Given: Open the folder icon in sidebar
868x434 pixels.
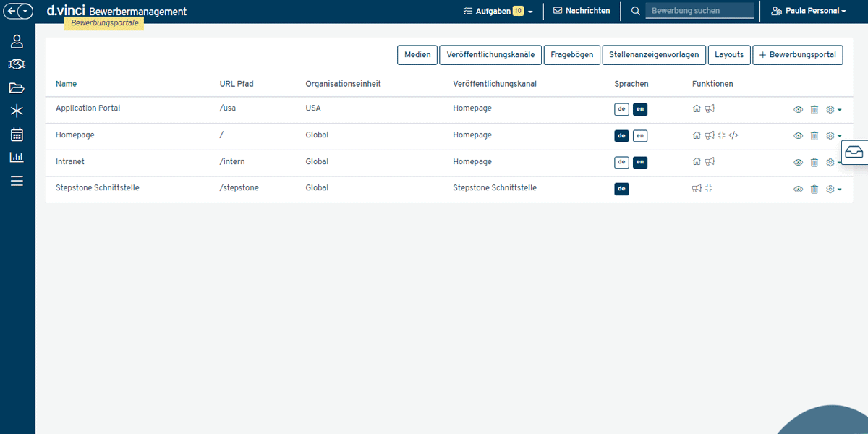Looking at the screenshot, I should pyautogui.click(x=17, y=88).
